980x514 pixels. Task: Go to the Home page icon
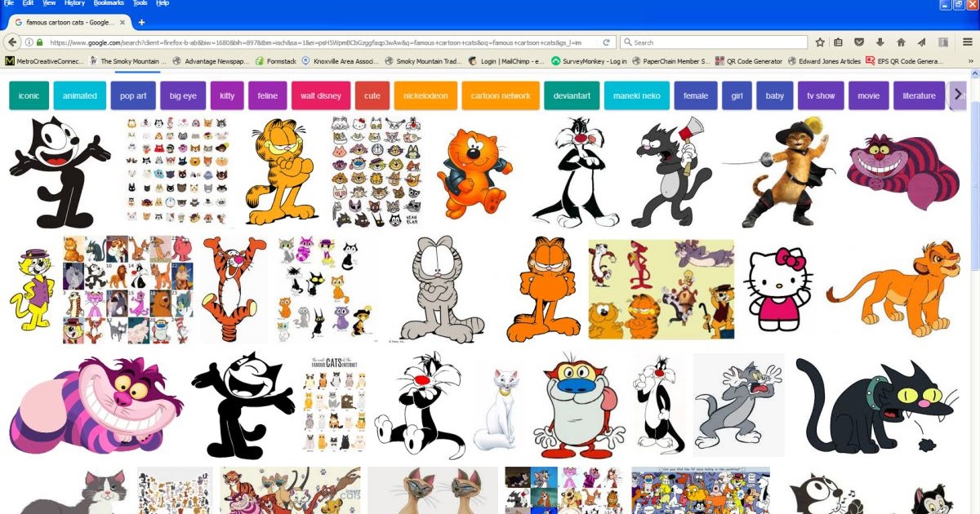click(901, 42)
